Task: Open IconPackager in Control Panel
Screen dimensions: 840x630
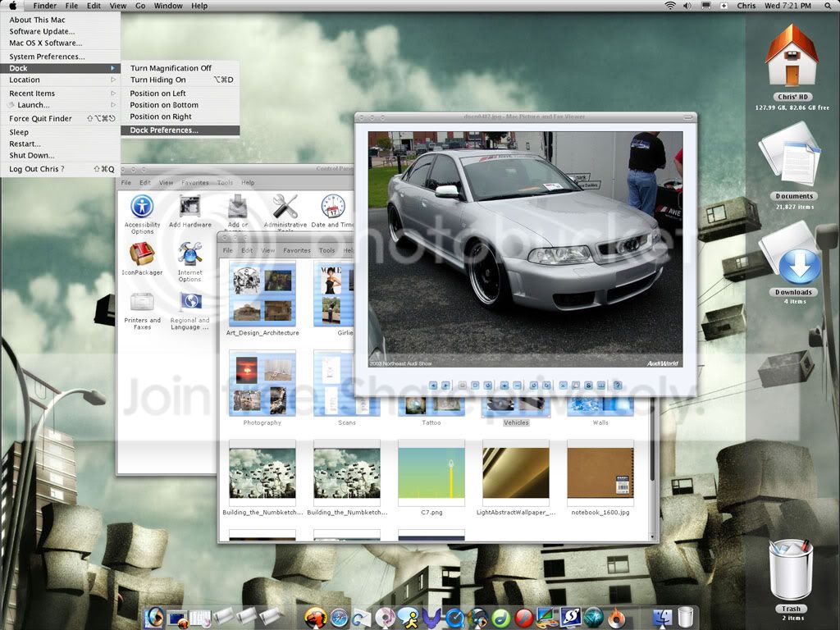Action: [x=142, y=258]
